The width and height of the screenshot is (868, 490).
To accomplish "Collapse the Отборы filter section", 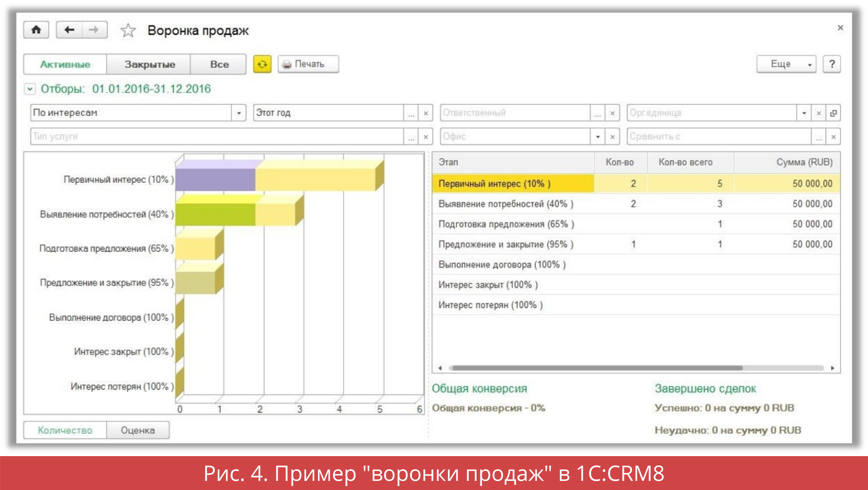I will click(30, 89).
